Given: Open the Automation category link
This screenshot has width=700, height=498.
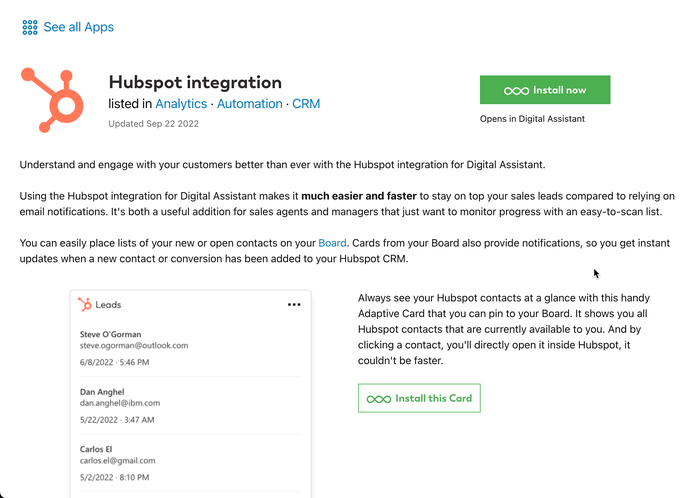Looking at the screenshot, I should (x=250, y=104).
